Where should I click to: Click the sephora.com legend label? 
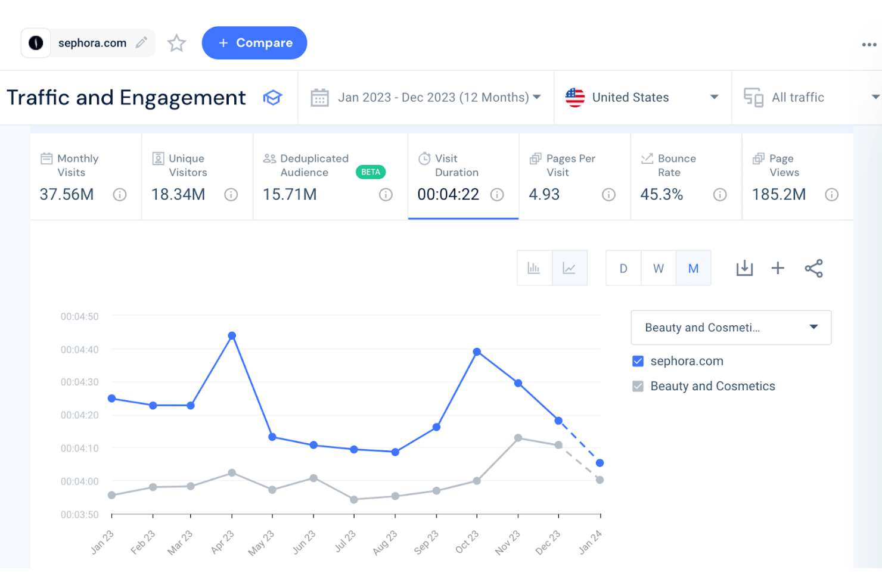pos(687,361)
